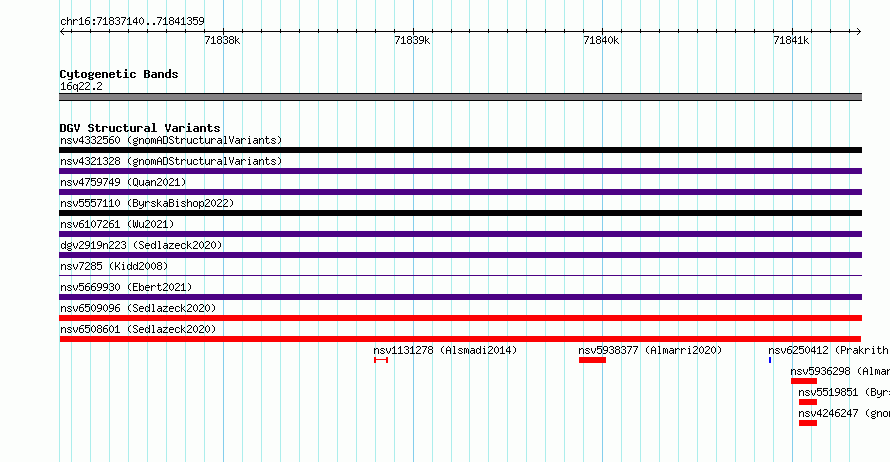Click the red bar under nsv5938377
Viewport: 890px width, 462px height.
[x=593, y=360]
